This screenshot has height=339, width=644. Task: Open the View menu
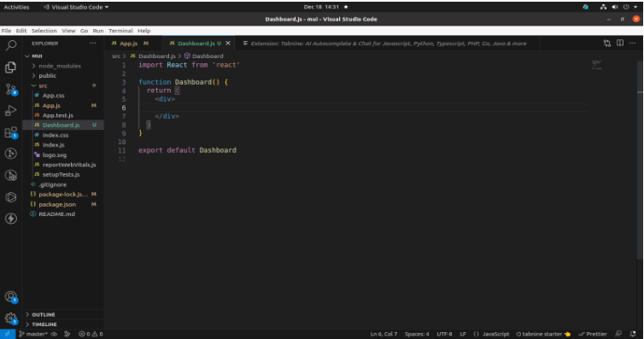68,31
